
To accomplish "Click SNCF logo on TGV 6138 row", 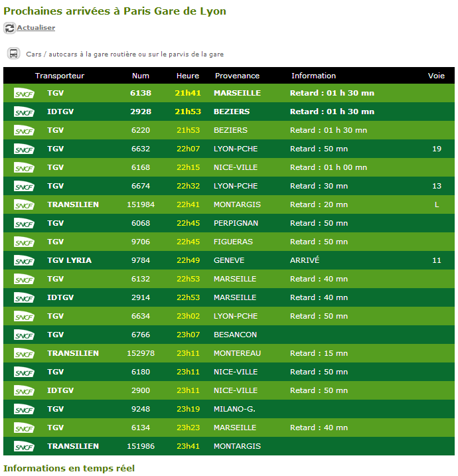I will pos(24,94).
